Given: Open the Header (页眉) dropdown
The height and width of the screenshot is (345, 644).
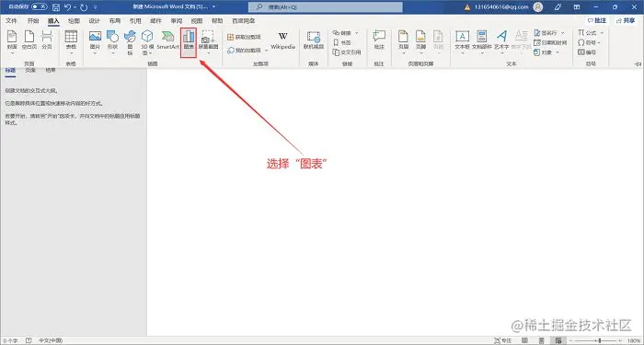Looking at the screenshot, I should (403, 42).
